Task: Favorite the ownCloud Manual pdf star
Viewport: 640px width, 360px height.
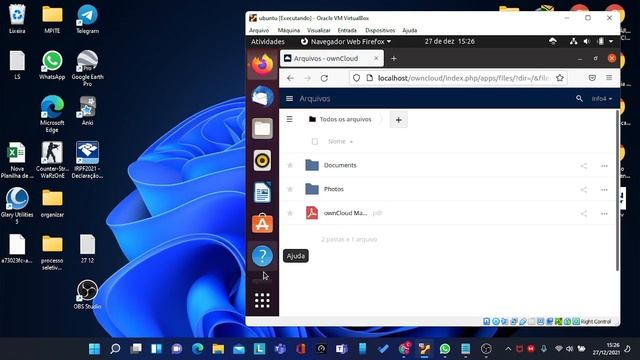Action: [x=290, y=213]
